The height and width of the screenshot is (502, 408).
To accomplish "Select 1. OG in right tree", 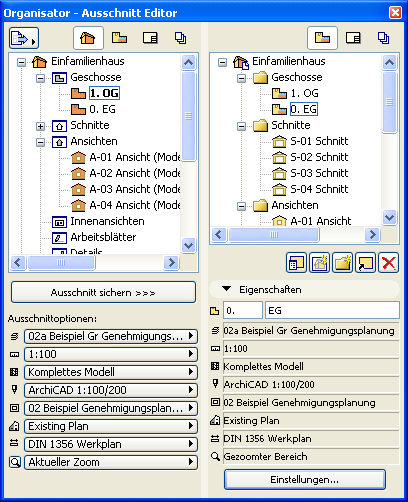I will point(304,93).
